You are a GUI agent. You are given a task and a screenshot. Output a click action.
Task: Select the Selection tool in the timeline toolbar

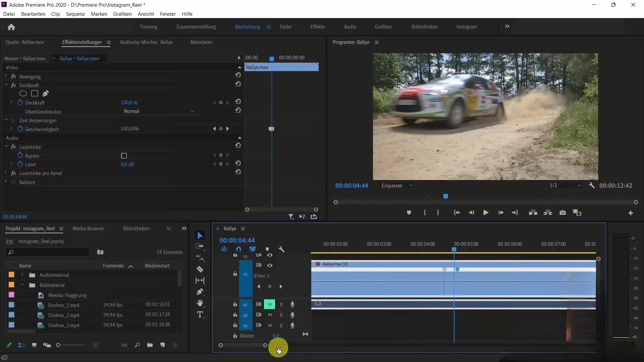point(200,235)
